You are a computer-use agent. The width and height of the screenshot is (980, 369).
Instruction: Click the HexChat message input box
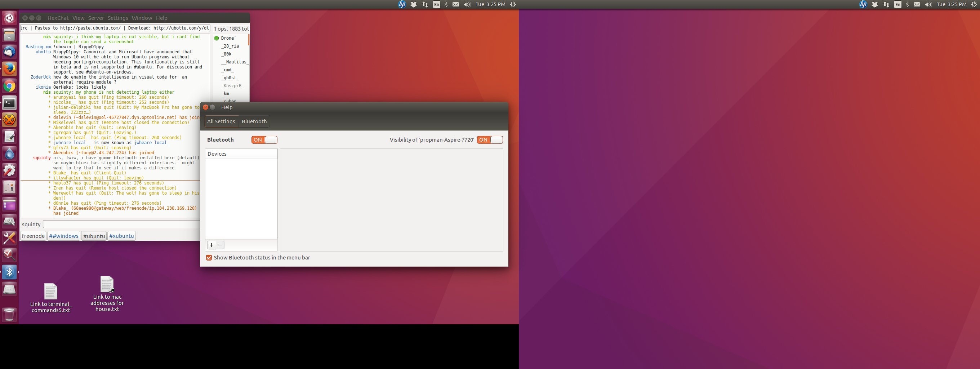pos(122,224)
